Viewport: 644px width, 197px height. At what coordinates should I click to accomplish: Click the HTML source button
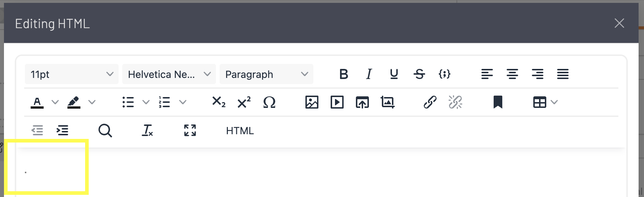pos(240,131)
